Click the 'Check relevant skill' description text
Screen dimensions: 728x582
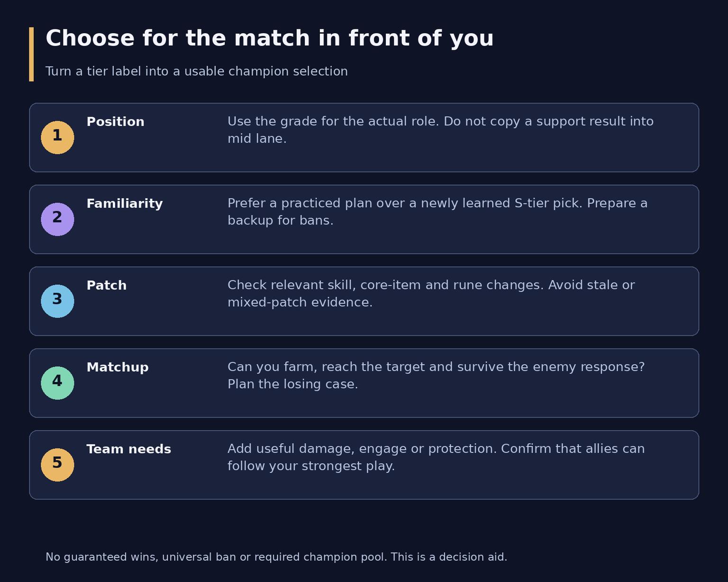coord(431,293)
